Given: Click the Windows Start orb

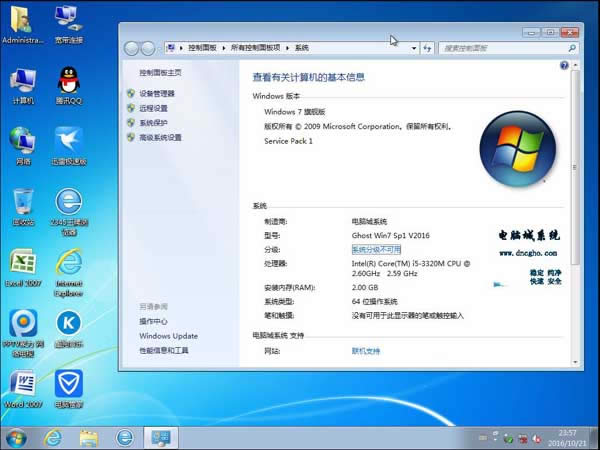Looking at the screenshot, I should (16, 437).
